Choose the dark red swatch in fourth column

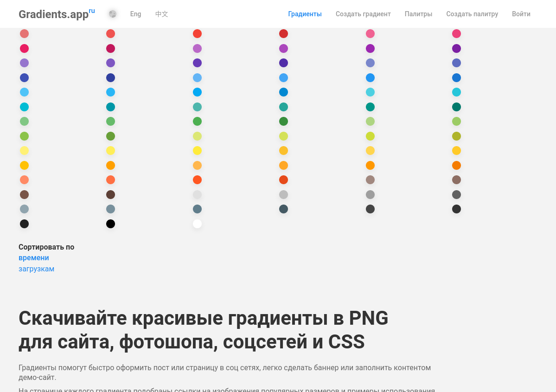[x=284, y=34]
